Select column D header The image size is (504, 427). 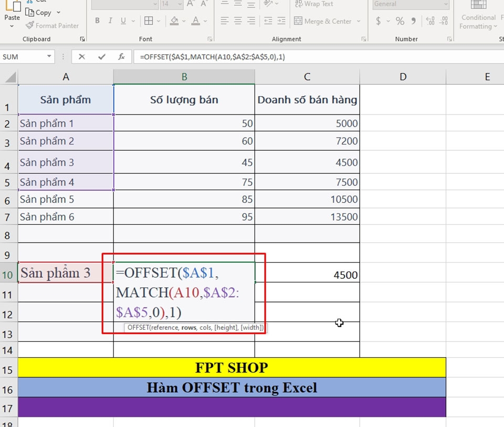click(x=403, y=77)
